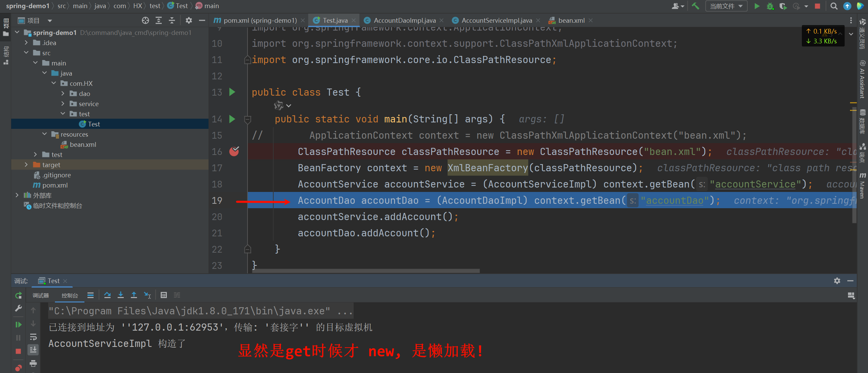Switch to the AccountDaoImpl.java editor tab

(404, 20)
